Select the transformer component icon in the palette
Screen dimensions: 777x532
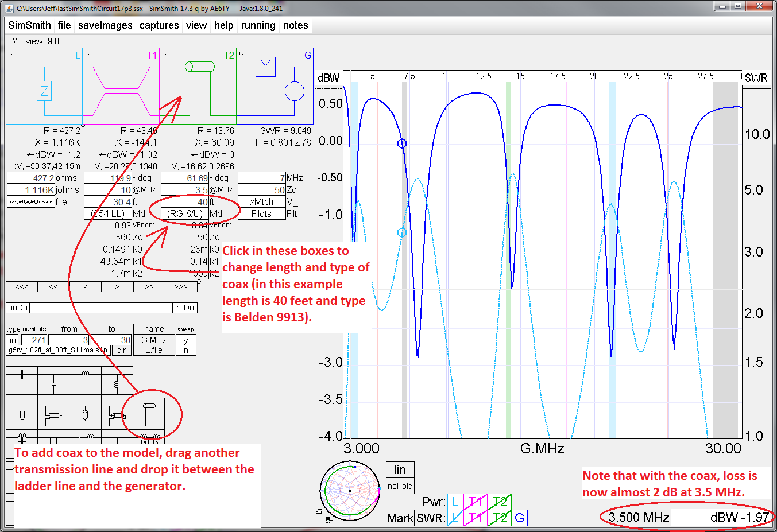tap(21, 437)
